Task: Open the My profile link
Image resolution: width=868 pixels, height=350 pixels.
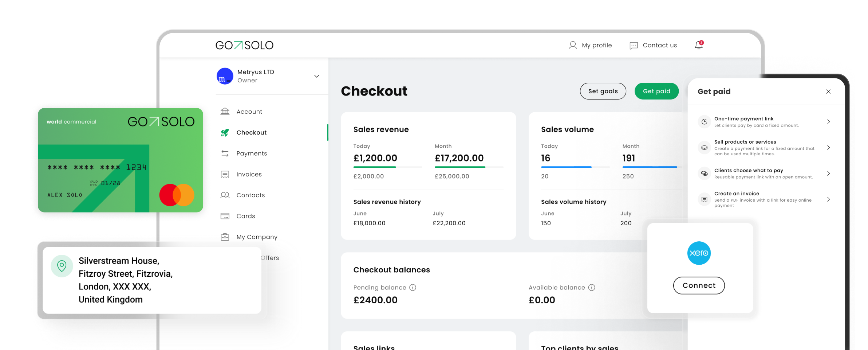Action: pos(597,45)
